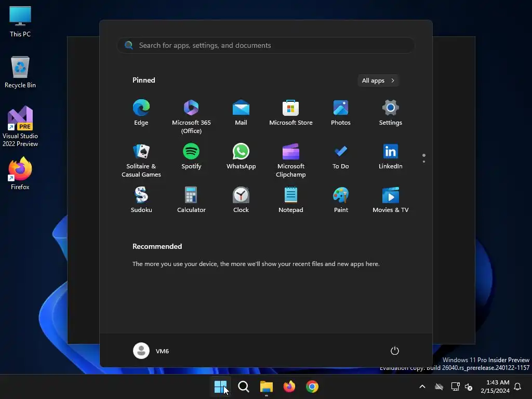
Task: Open LinkedIn pinned app
Action: click(x=391, y=156)
